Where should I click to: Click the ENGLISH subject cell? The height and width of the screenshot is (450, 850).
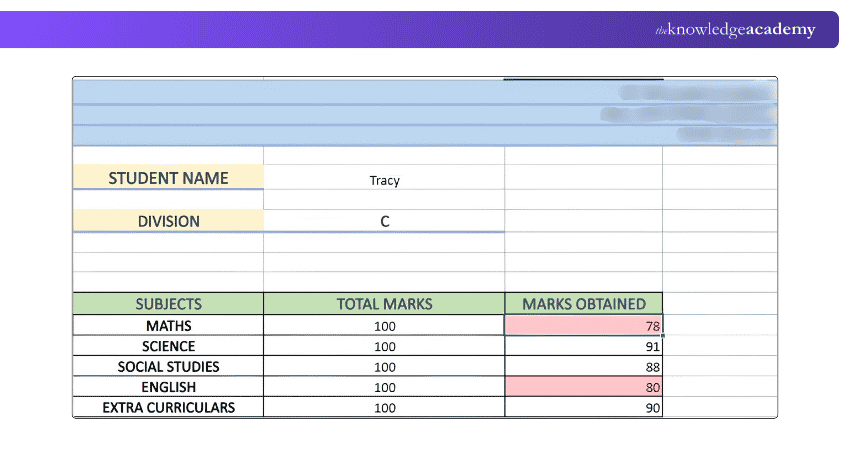coord(168,387)
